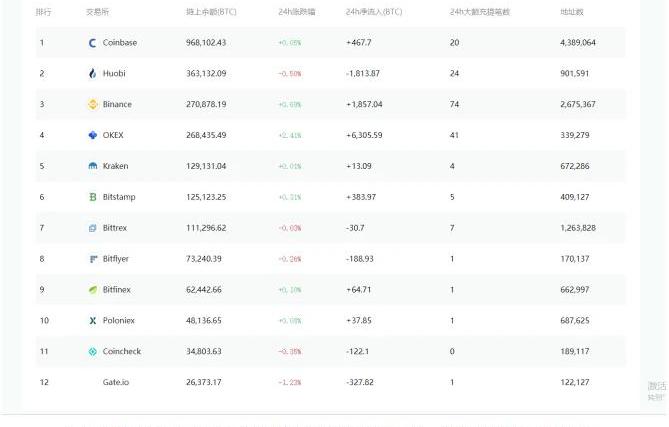Screen dimensions: 669x427
Task: Click the 排行 rank column header
Action: 43,12
